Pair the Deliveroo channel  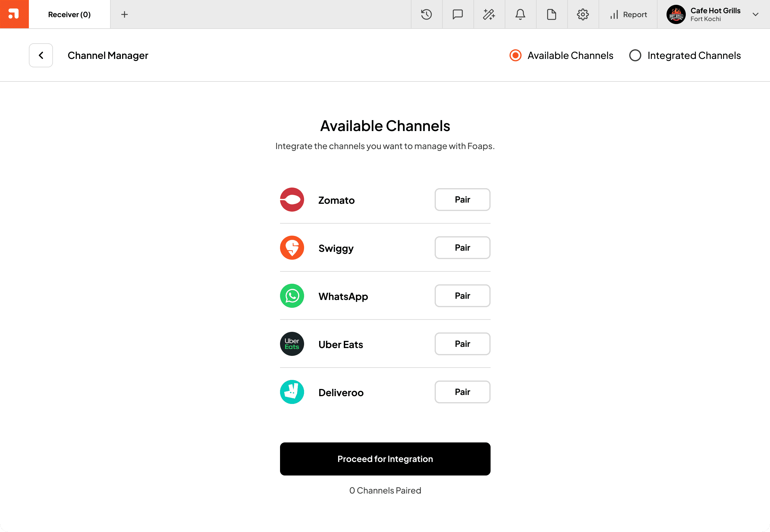pos(462,392)
